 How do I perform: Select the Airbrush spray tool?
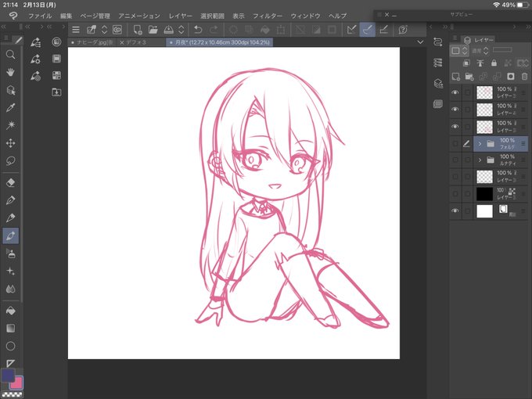(x=10, y=253)
